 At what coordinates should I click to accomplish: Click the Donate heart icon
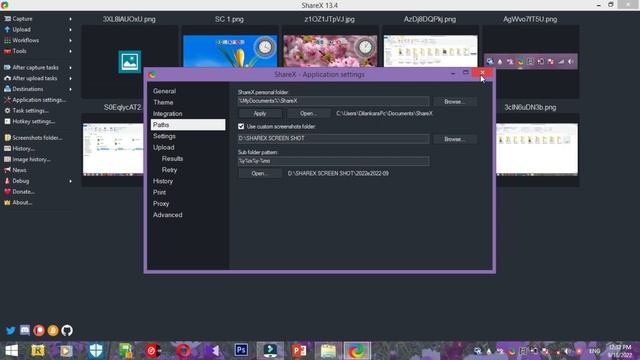click(7, 191)
